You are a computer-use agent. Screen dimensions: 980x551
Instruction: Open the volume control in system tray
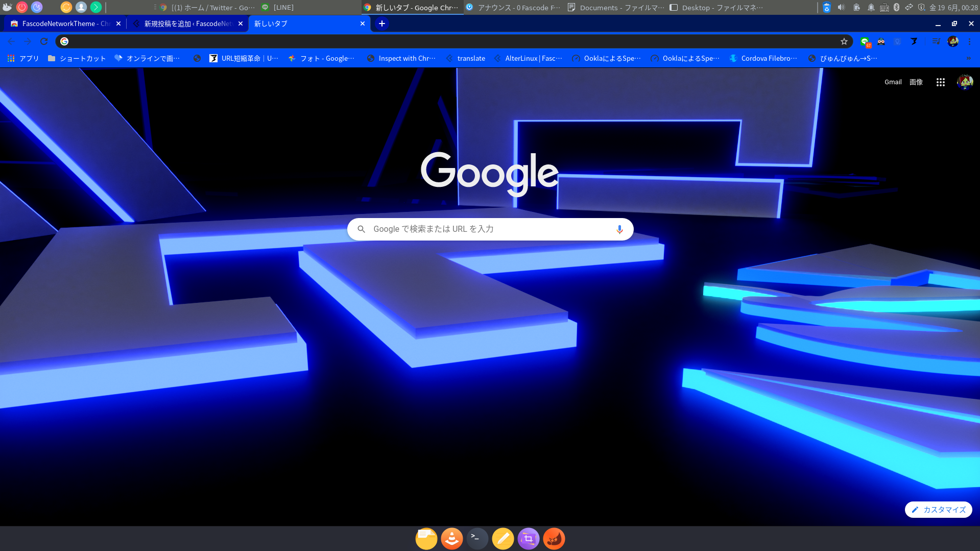pyautogui.click(x=842, y=8)
